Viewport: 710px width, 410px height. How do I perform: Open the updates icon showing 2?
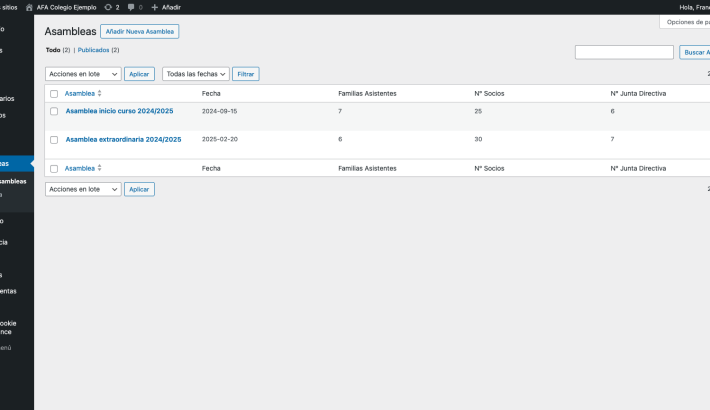107,7
